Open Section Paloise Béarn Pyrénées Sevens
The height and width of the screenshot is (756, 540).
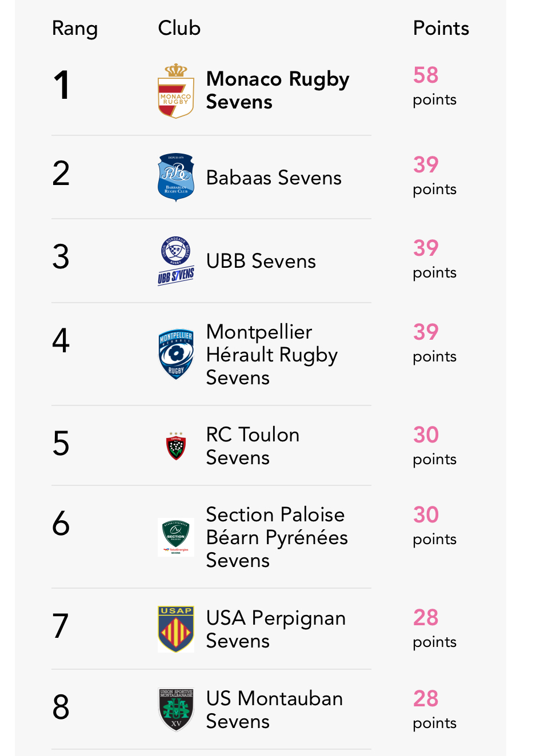click(x=277, y=537)
